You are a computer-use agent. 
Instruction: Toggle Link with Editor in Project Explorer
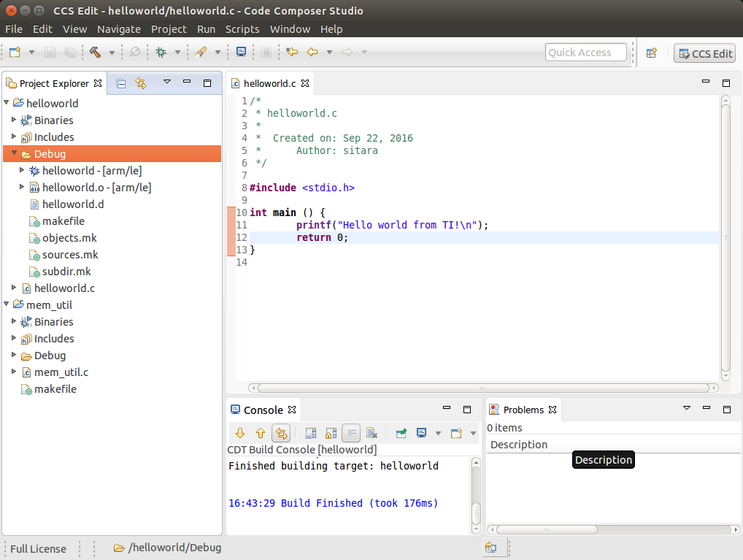pos(142,83)
